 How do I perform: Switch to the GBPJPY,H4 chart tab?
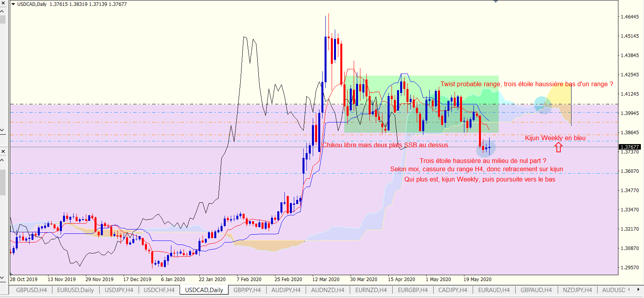click(247, 290)
